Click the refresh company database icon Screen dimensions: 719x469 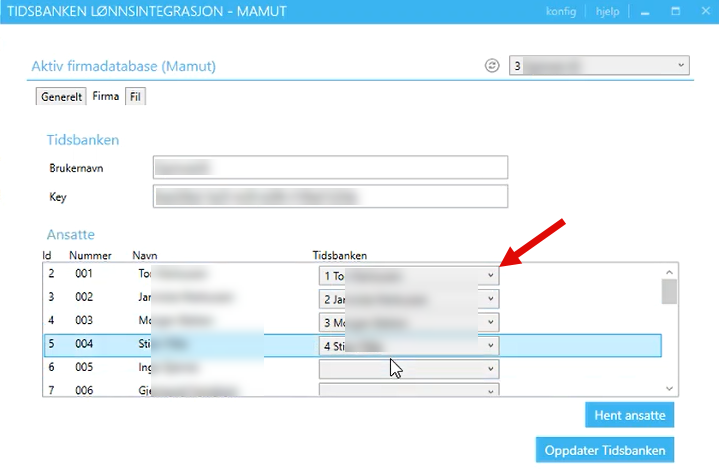492,66
